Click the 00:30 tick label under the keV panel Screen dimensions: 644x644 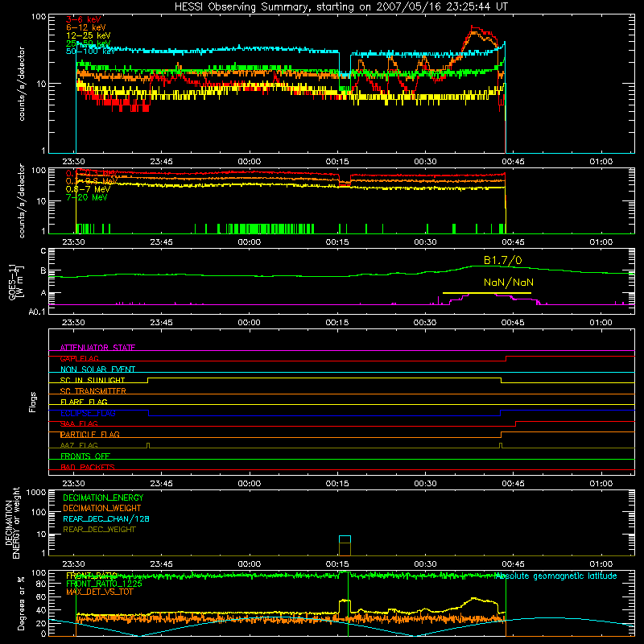pyautogui.click(x=425, y=162)
